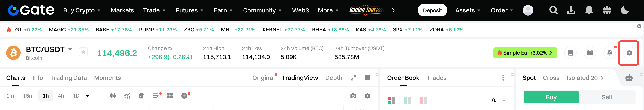This screenshot has width=644, height=110.
Task: Open the language globe settings
Action: click(x=607, y=10)
